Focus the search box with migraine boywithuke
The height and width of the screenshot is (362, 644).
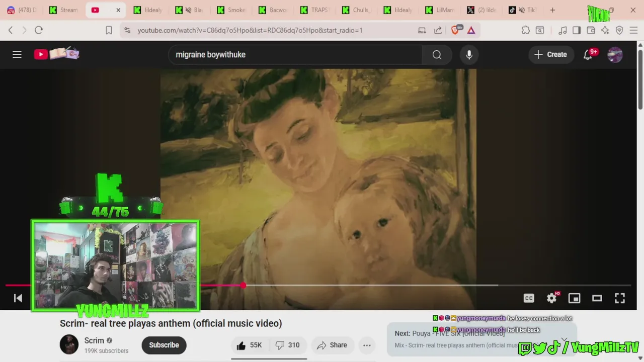click(x=295, y=54)
